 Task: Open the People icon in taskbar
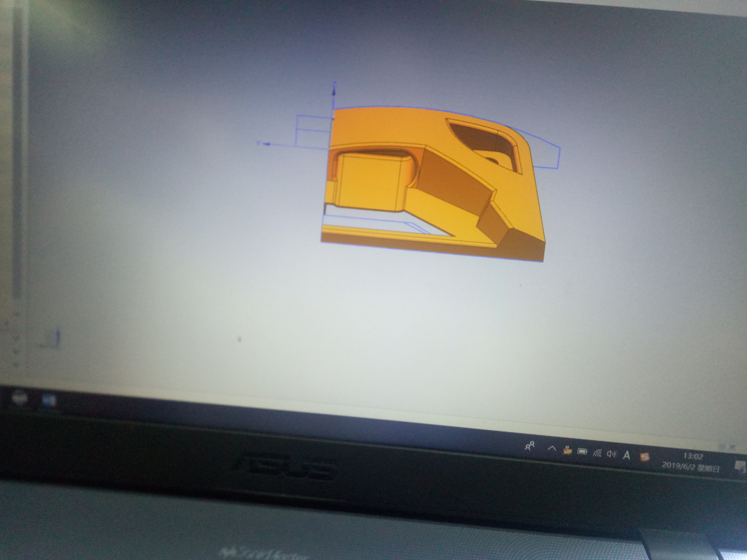pyautogui.click(x=530, y=446)
